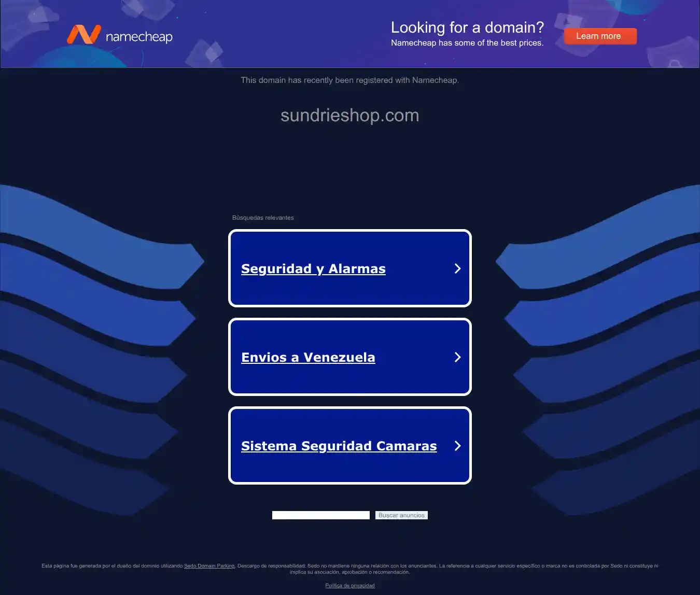The height and width of the screenshot is (595, 700).
Task: Click the Búsquedas relevantes label
Action: click(263, 218)
